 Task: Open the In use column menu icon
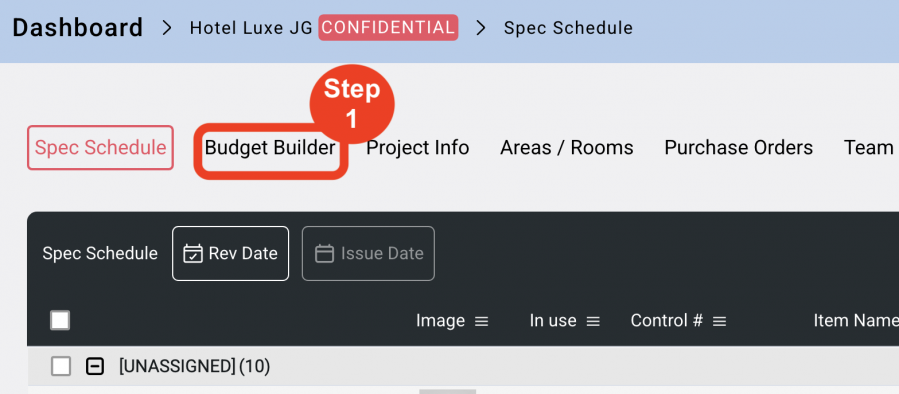593,322
